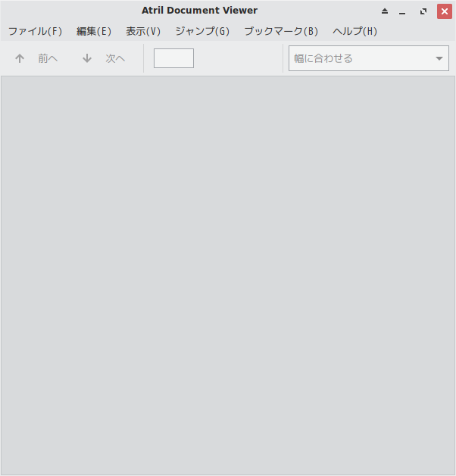Open the ブックマーク(B) menu
The image size is (456, 476).
pos(281,31)
